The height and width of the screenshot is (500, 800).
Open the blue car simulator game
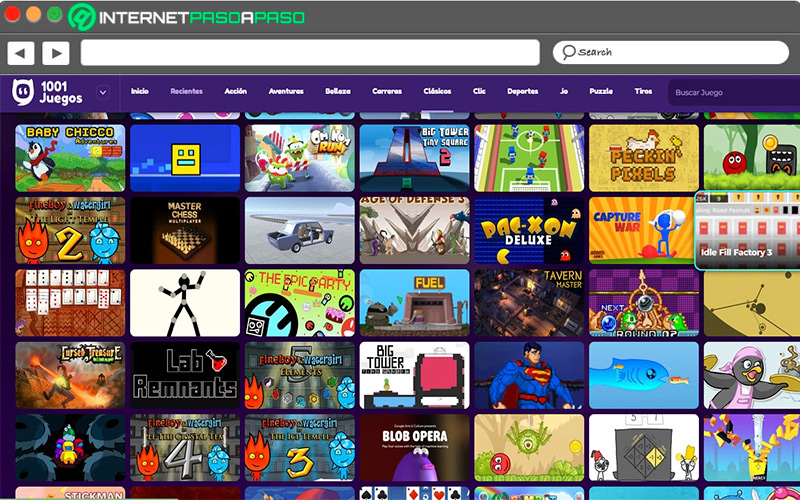point(299,231)
